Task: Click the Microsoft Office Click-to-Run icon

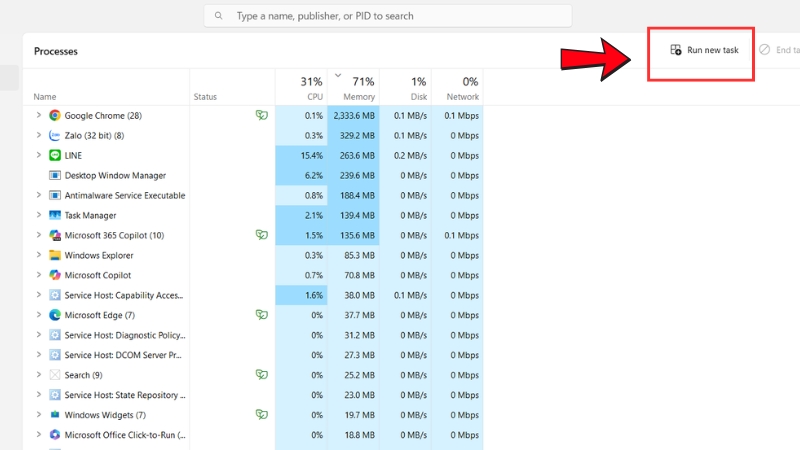Action: 55,435
